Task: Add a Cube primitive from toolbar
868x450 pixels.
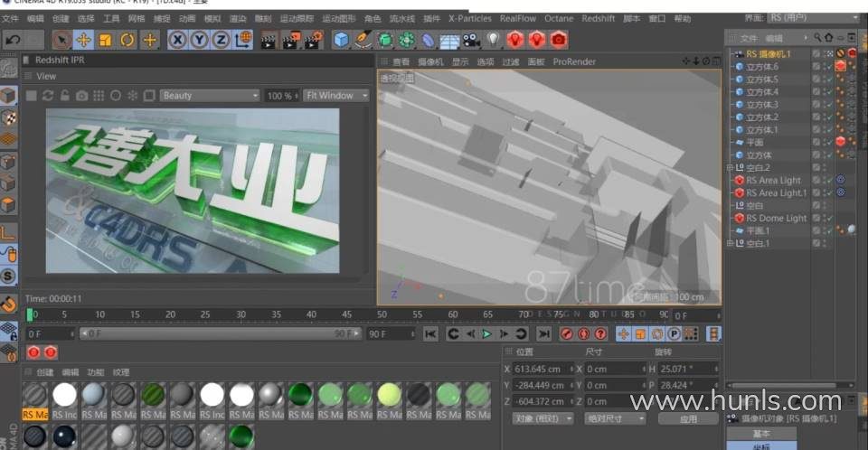Action: [342, 40]
